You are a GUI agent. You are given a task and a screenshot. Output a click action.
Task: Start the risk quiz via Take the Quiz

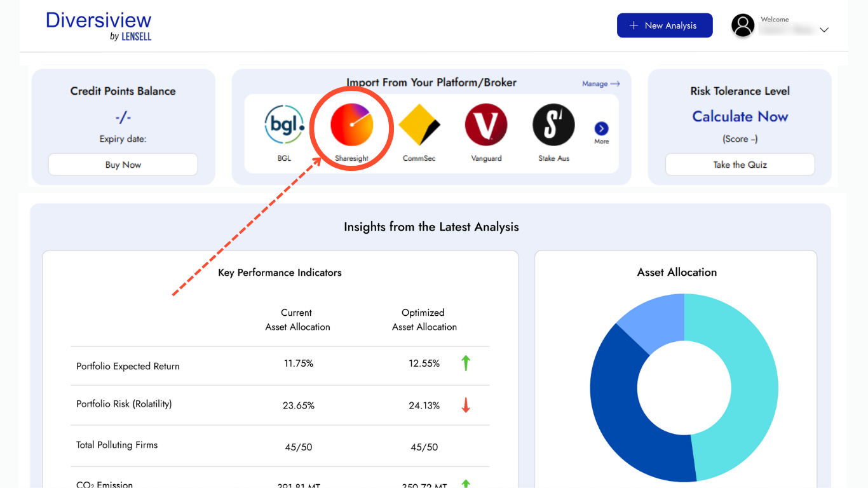click(x=739, y=164)
